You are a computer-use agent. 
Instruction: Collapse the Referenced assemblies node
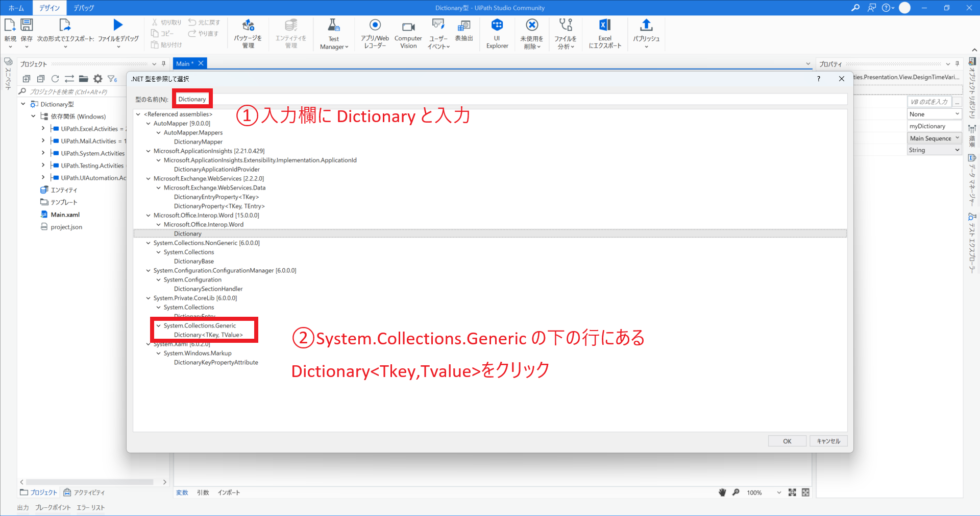138,114
